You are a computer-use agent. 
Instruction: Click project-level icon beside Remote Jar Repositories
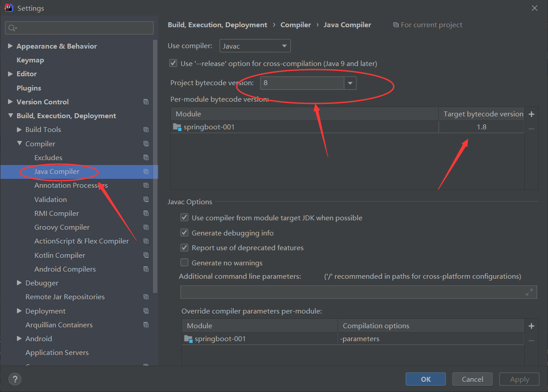(146, 297)
